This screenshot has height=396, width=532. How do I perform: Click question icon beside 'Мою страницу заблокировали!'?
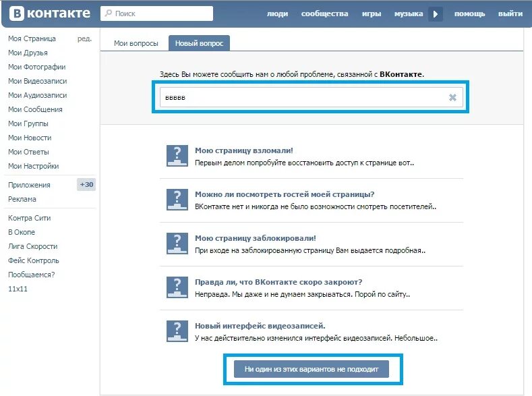(x=177, y=244)
